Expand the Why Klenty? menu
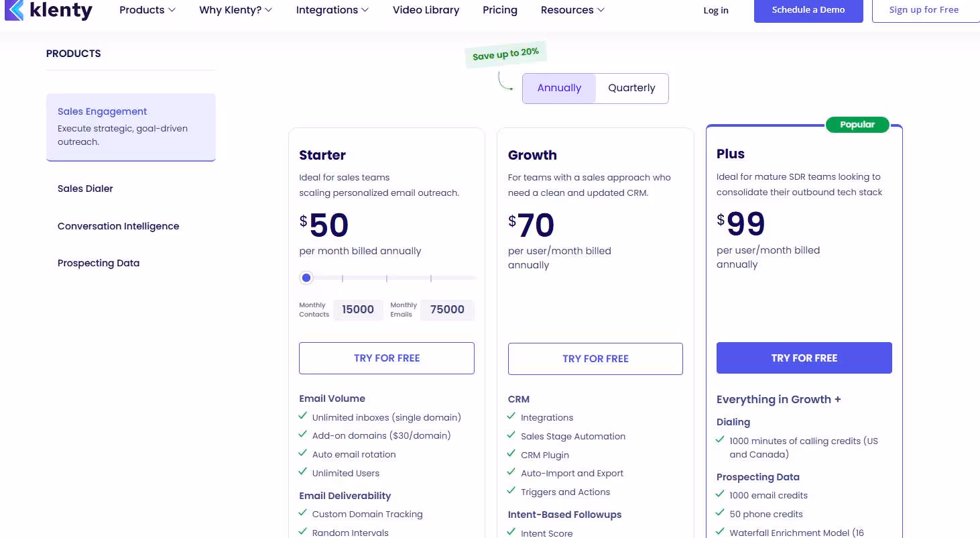Viewport: 980px width, 538px height. [236, 10]
